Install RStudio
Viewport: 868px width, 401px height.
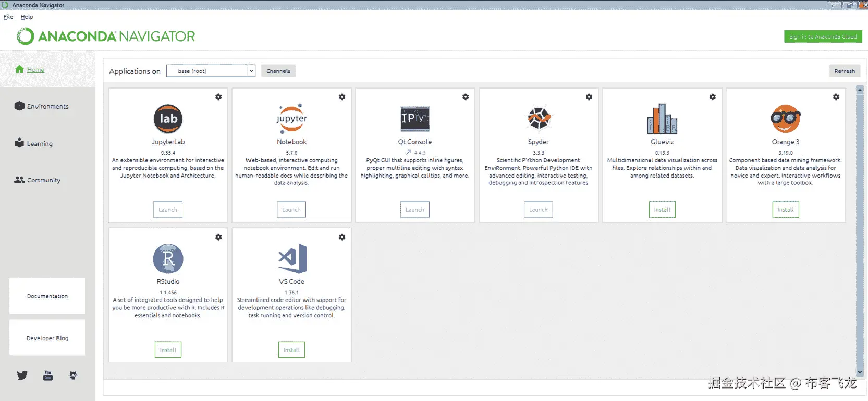point(168,349)
